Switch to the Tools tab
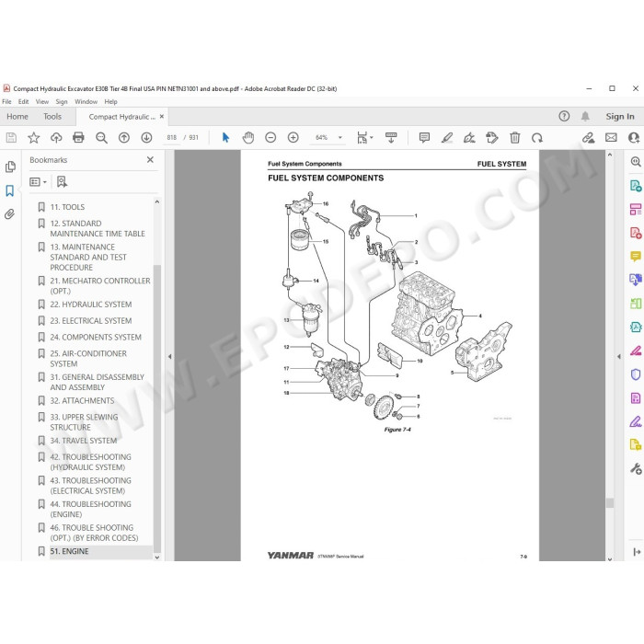 click(52, 117)
